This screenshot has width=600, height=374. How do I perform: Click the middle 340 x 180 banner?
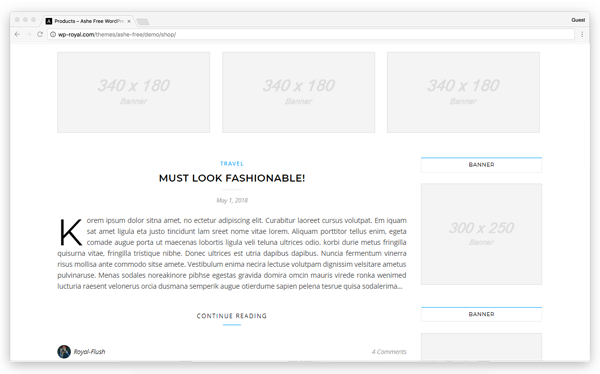click(x=298, y=92)
